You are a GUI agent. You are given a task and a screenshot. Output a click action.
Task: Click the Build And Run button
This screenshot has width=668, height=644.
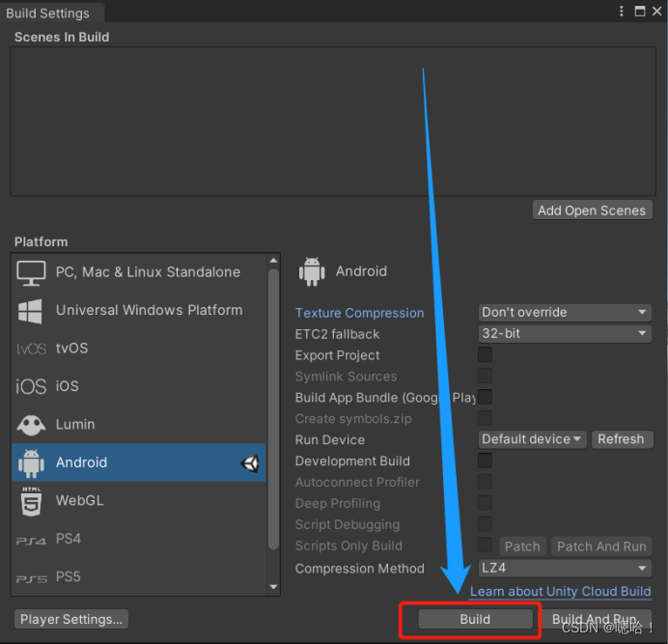(596, 619)
